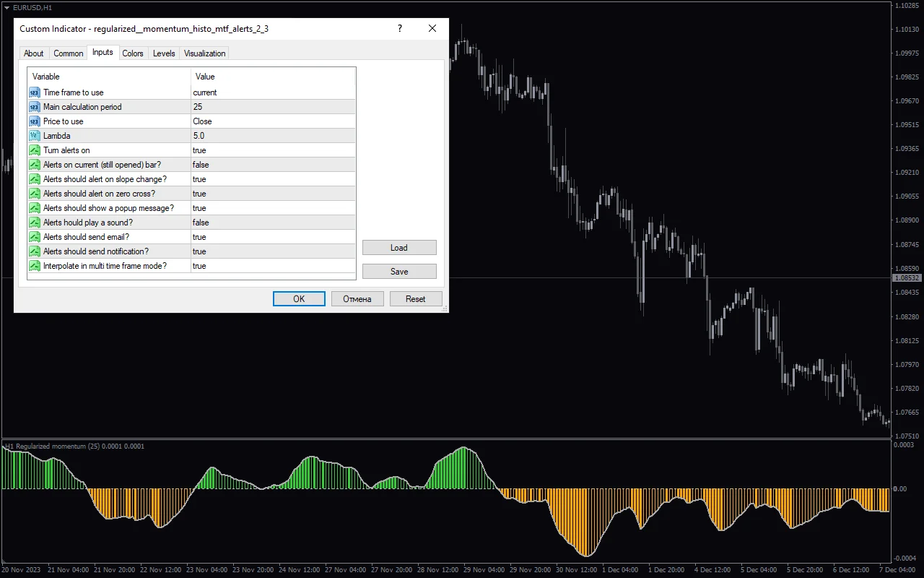Click the green icon beside 'Alerts should send email?'

[34, 237]
